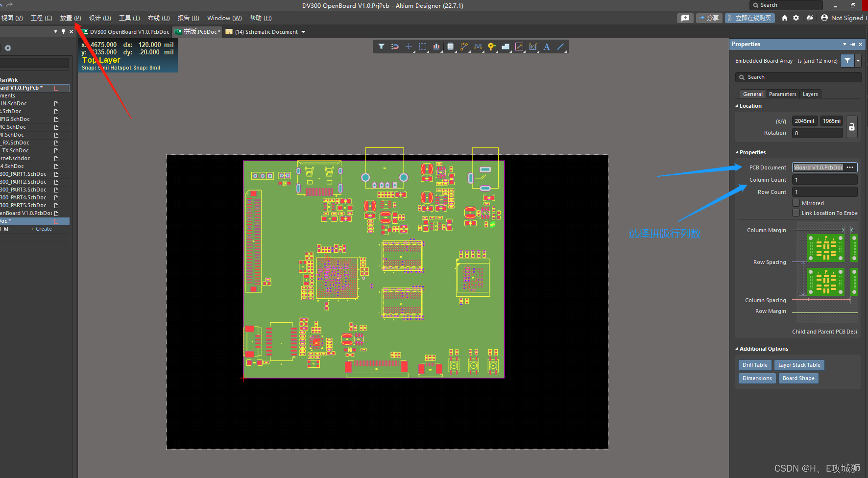Open the 工具 (T) menu
The width and height of the screenshot is (868, 478).
pos(129,18)
